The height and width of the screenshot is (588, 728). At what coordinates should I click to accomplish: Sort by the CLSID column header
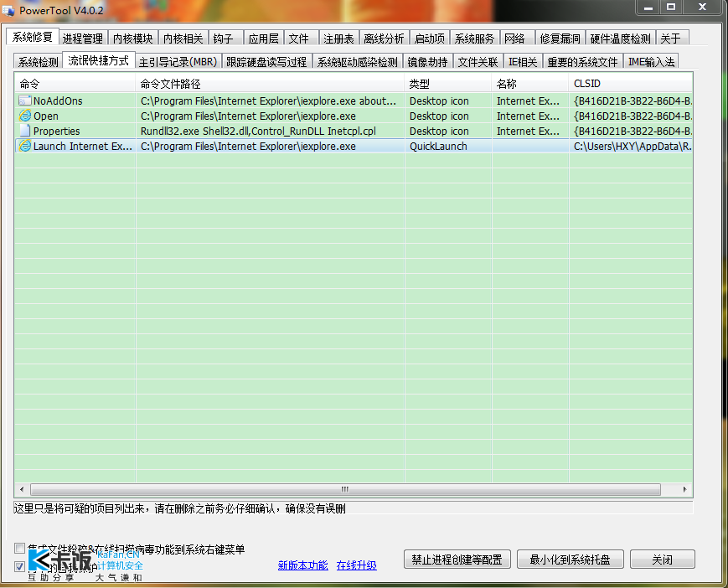pos(631,84)
